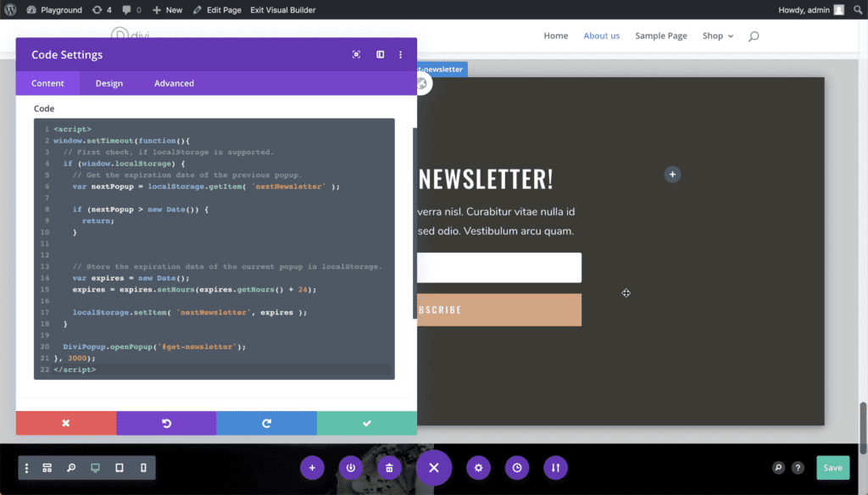Add module with gray plus icon
This screenshot has height=495, width=868.
click(672, 175)
